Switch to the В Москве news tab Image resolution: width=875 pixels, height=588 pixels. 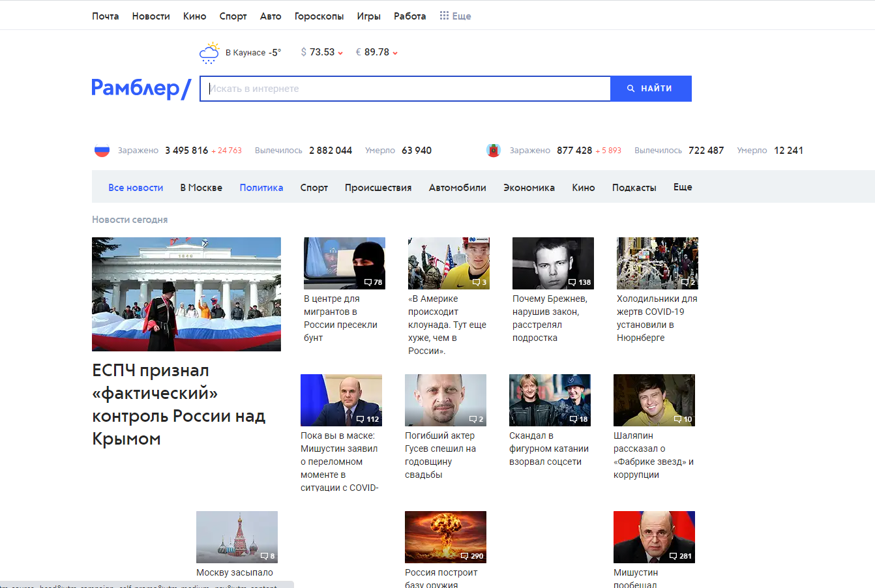click(x=201, y=188)
